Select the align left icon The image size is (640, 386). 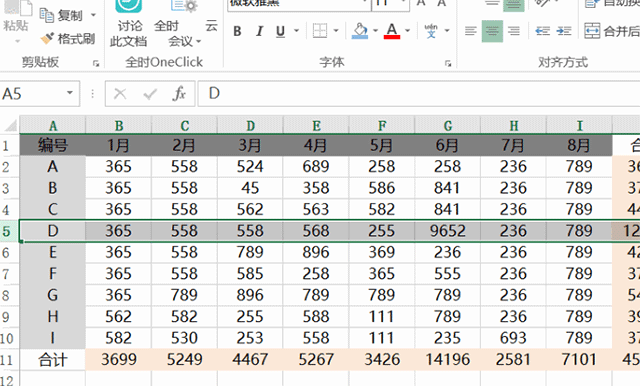471,31
